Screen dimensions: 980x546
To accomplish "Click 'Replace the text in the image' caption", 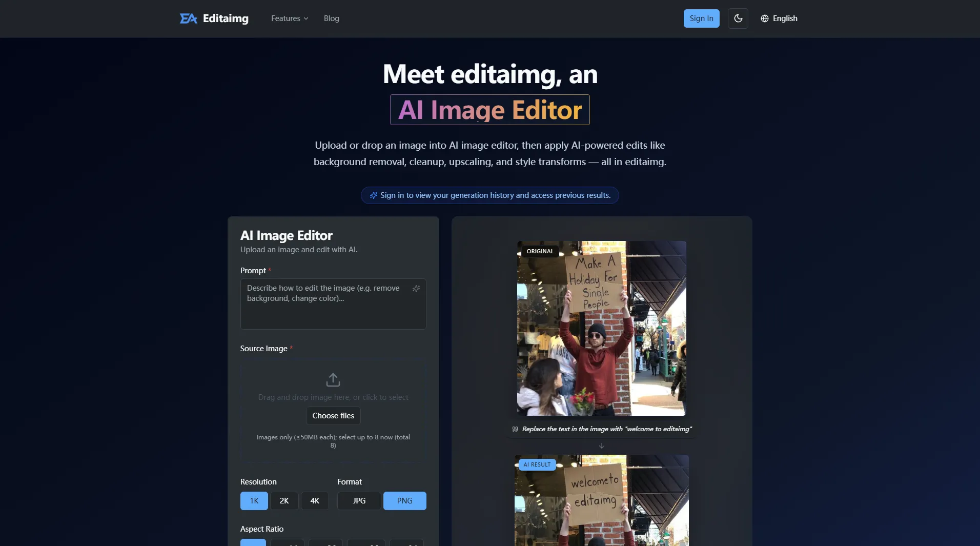I will 607,429.
